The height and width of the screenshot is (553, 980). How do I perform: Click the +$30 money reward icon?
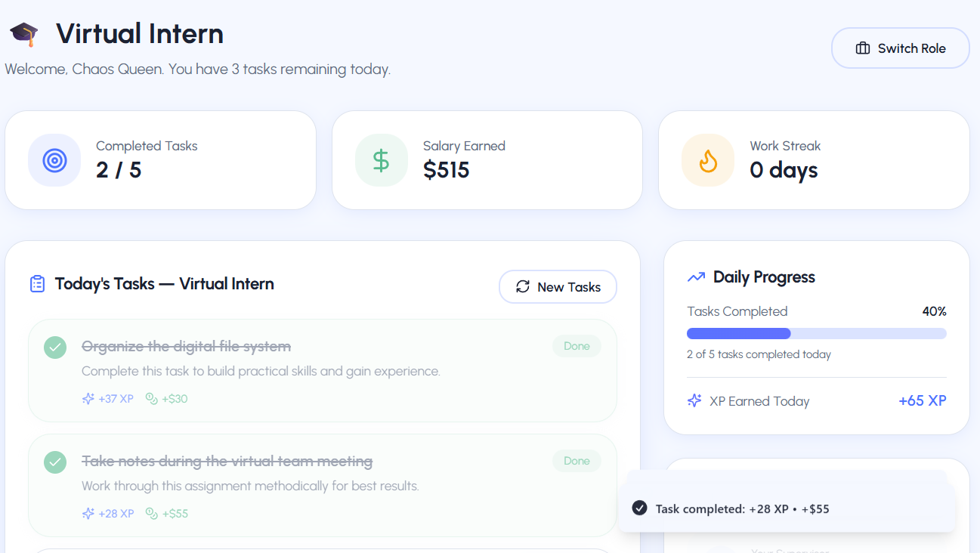click(x=150, y=398)
